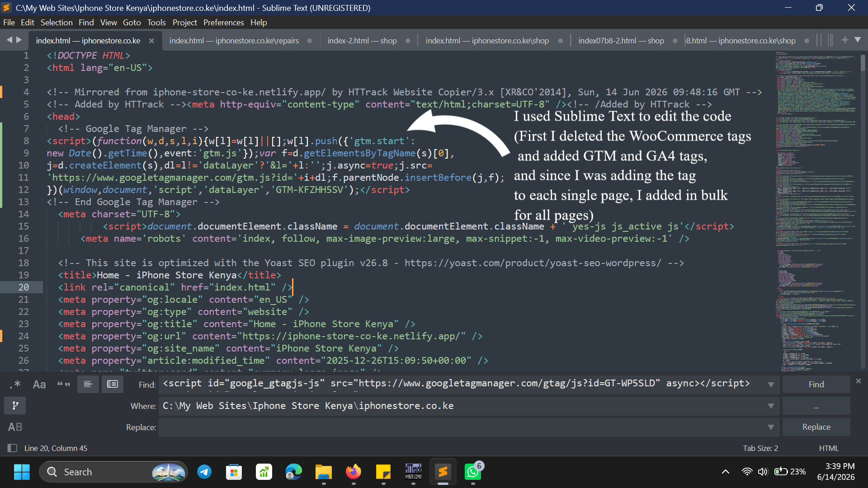This screenshot has width=868, height=488.
Task: Open the Project menu
Action: [185, 22]
